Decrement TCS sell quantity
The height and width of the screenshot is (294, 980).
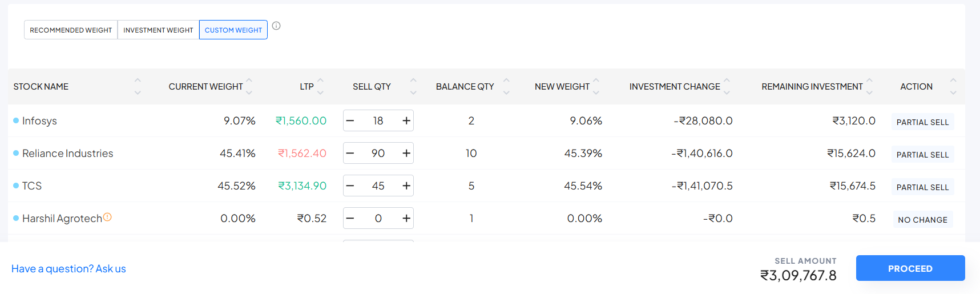pyautogui.click(x=350, y=186)
